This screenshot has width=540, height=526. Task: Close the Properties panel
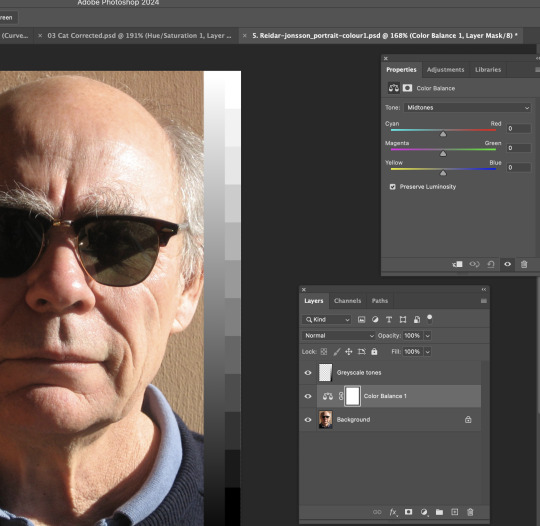(x=386, y=58)
